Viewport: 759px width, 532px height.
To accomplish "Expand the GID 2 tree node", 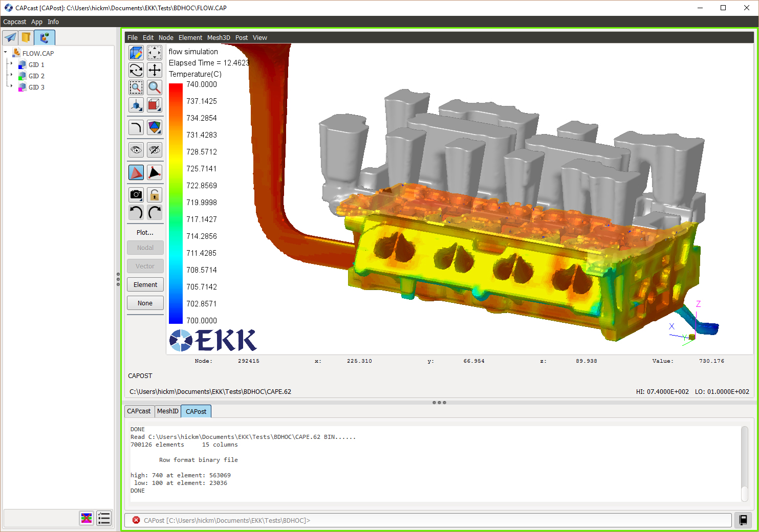I will (11, 75).
